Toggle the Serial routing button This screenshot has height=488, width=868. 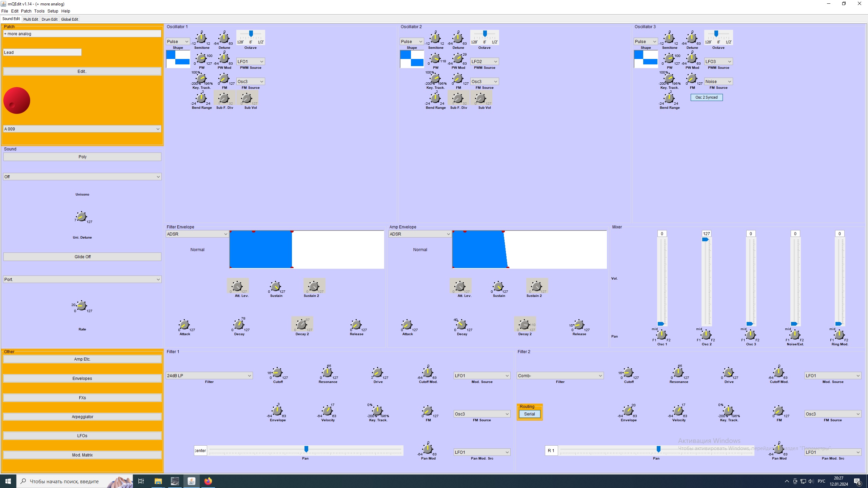pos(529,414)
